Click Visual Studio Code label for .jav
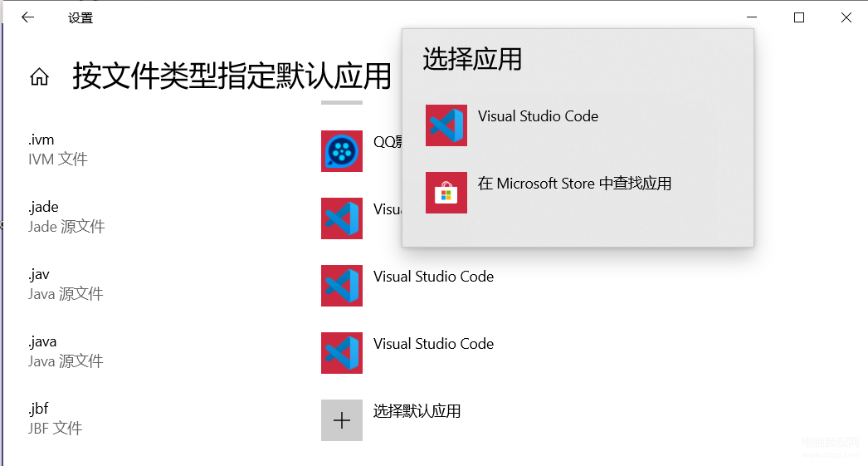The height and width of the screenshot is (466, 868). coord(433,277)
